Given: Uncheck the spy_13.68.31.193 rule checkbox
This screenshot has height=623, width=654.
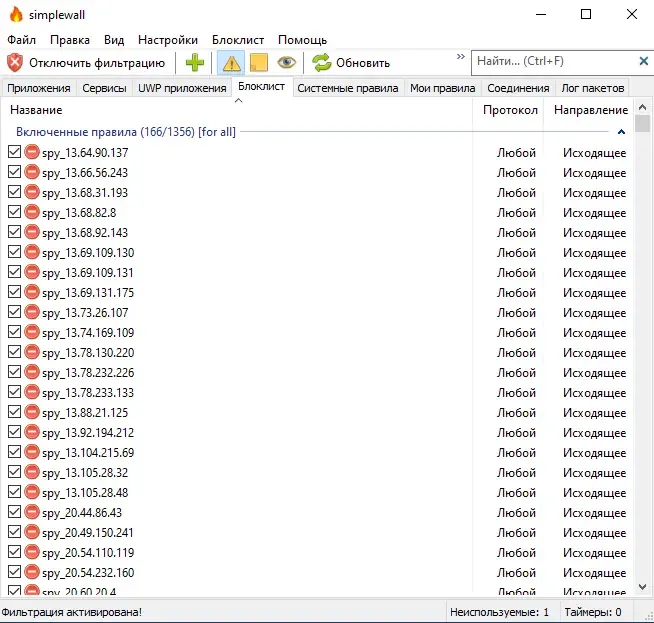Looking at the screenshot, I should (14, 192).
